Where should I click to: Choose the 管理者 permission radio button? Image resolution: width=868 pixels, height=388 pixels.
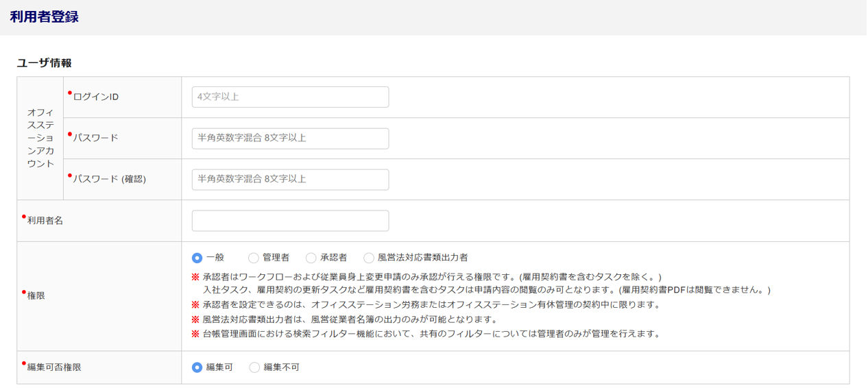[254, 258]
